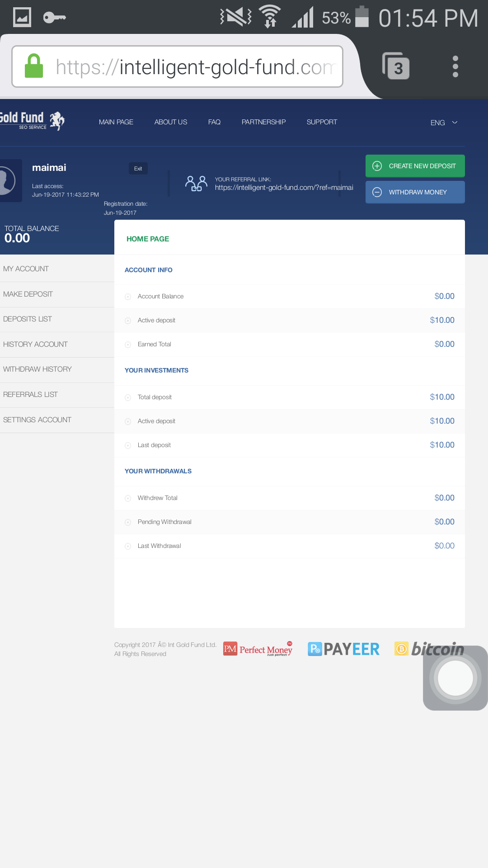
Task: Open the ABOUT US menu item
Action: click(171, 122)
